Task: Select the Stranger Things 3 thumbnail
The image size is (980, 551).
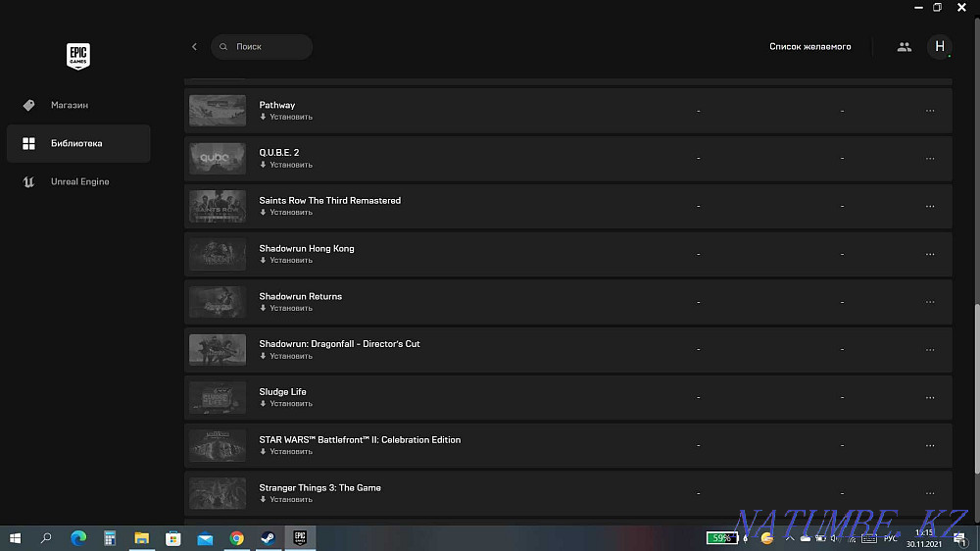Action: click(x=218, y=493)
